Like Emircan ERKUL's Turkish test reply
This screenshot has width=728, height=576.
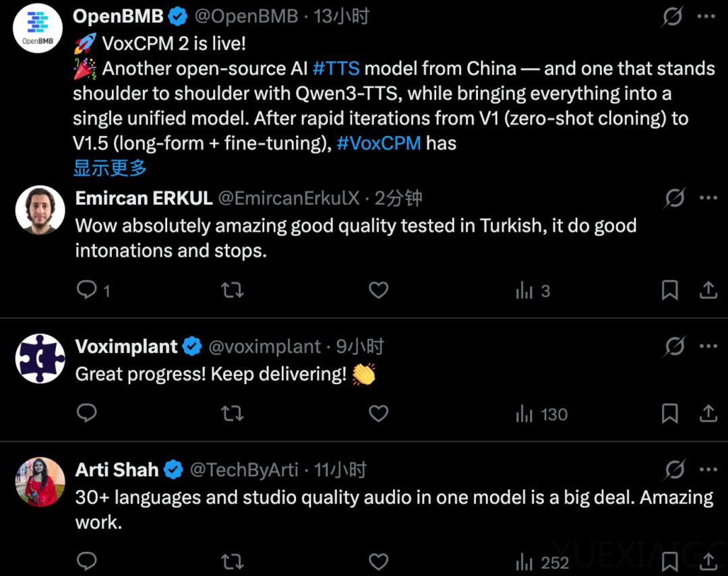[x=379, y=290]
